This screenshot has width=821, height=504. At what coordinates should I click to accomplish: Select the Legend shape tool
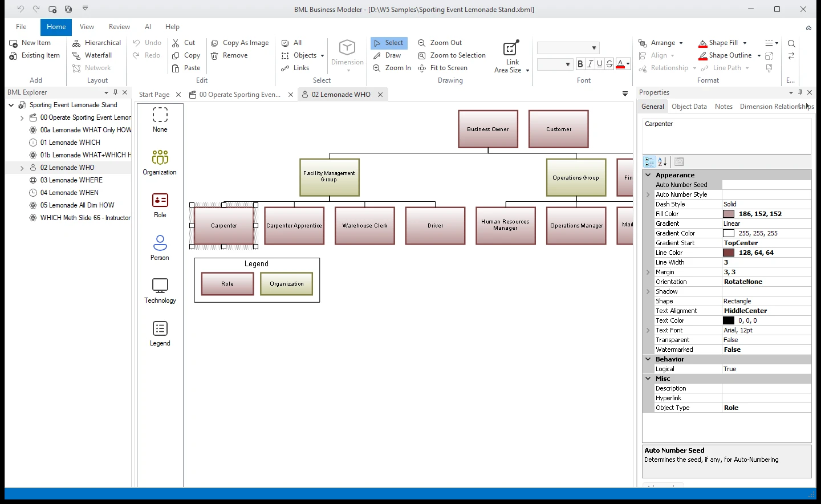tap(160, 334)
